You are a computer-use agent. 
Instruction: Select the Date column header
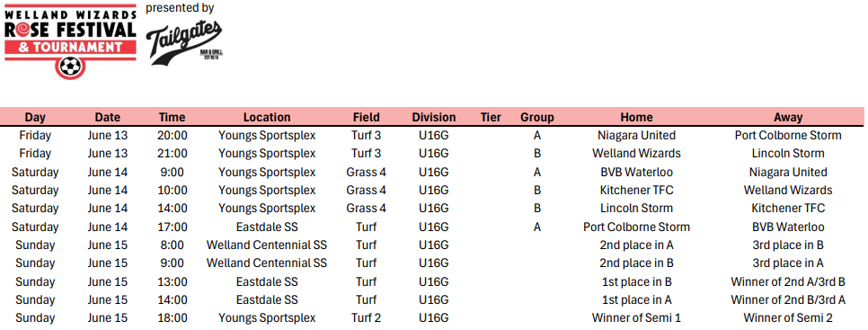click(x=108, y=118)
